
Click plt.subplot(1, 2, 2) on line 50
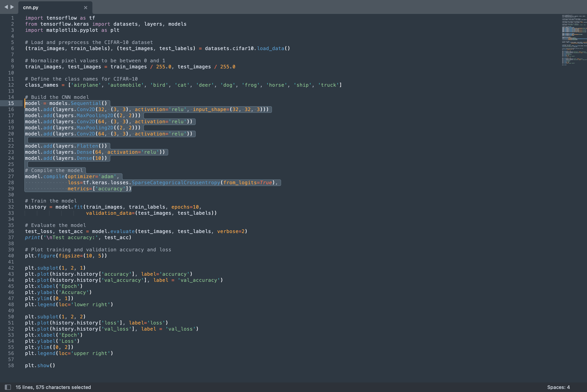(x=55, y=317)
